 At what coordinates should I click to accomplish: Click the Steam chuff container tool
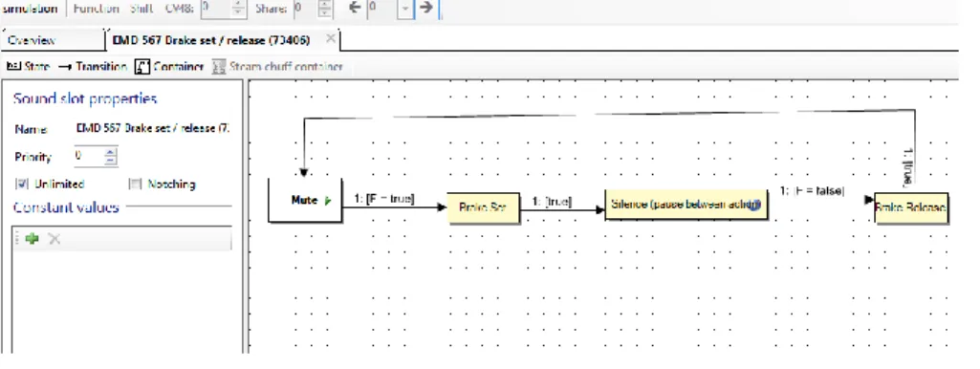point(277,66)
